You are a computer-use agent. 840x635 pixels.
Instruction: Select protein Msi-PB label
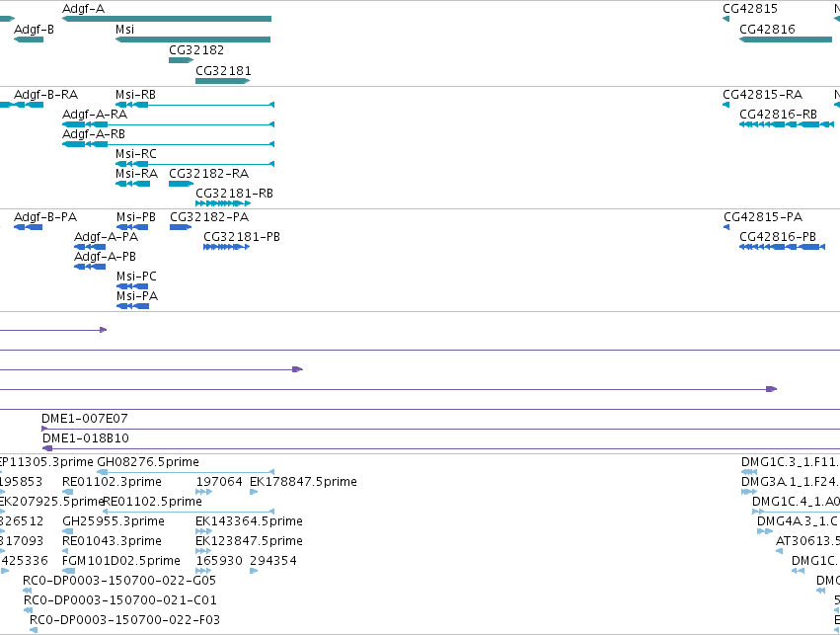(x=136, y=217)
